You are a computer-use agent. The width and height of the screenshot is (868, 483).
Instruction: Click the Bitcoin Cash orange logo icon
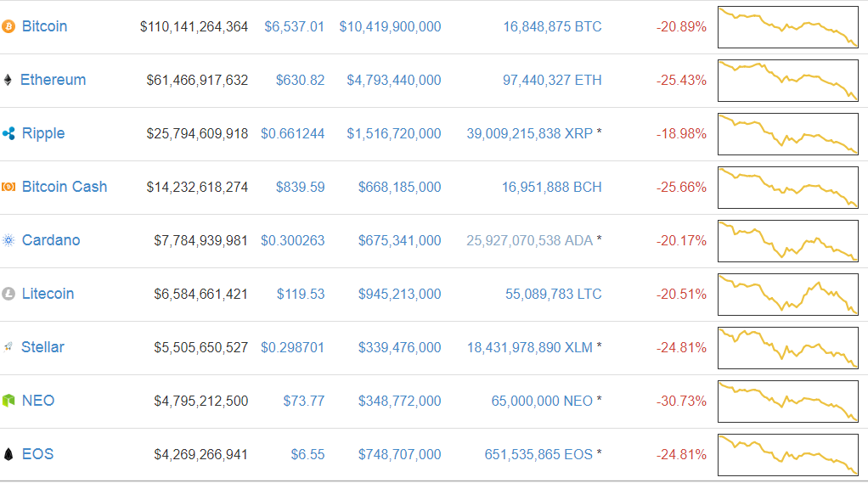coord(8,187)
